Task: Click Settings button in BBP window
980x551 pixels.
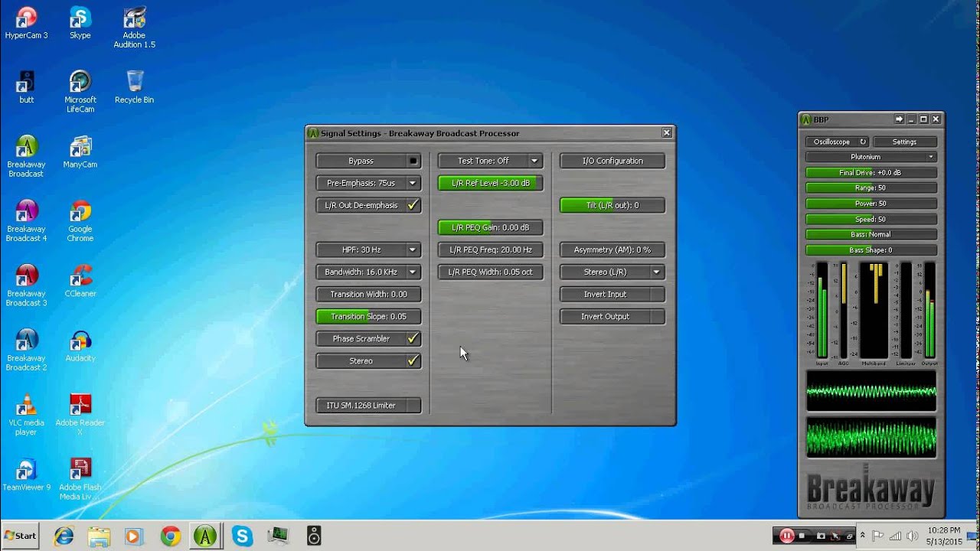Action: (904, 142)
